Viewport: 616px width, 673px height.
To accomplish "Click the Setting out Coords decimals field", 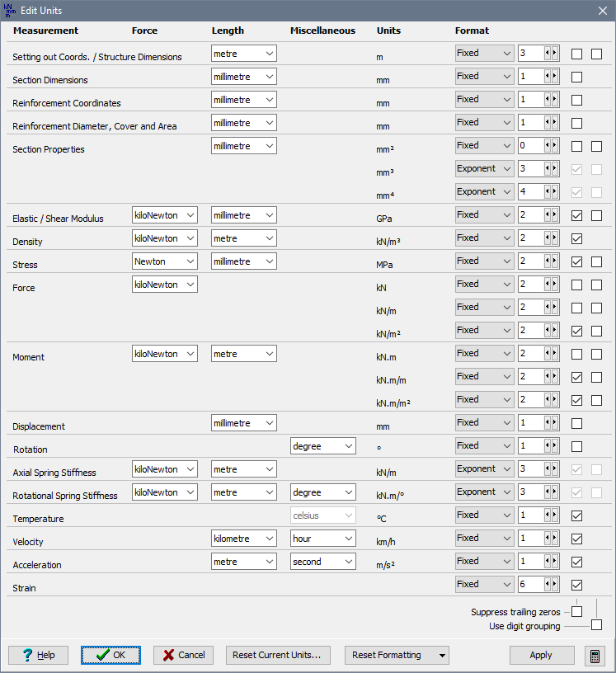I will (529, 54).
